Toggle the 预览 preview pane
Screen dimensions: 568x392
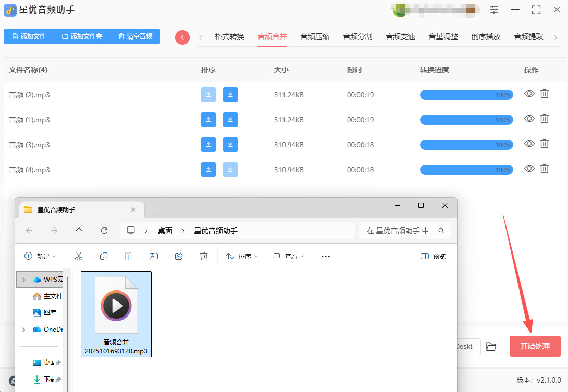pyautogui.click(x=433, y=256)
